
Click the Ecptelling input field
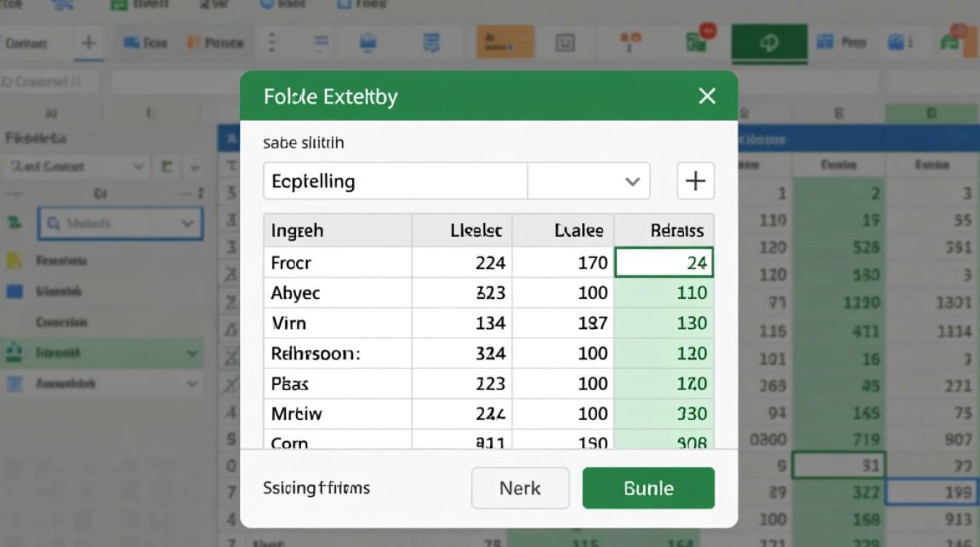point(394,181)
